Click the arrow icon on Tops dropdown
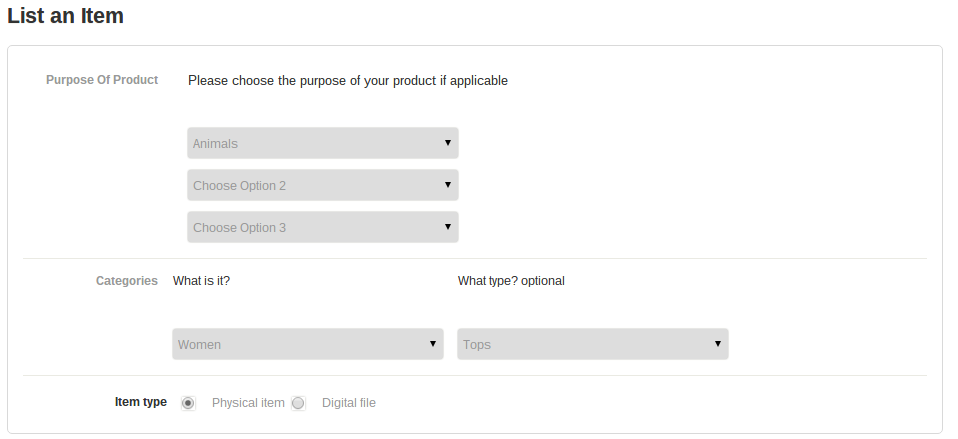Screen dimensions: 958x439 pos(718,344)
